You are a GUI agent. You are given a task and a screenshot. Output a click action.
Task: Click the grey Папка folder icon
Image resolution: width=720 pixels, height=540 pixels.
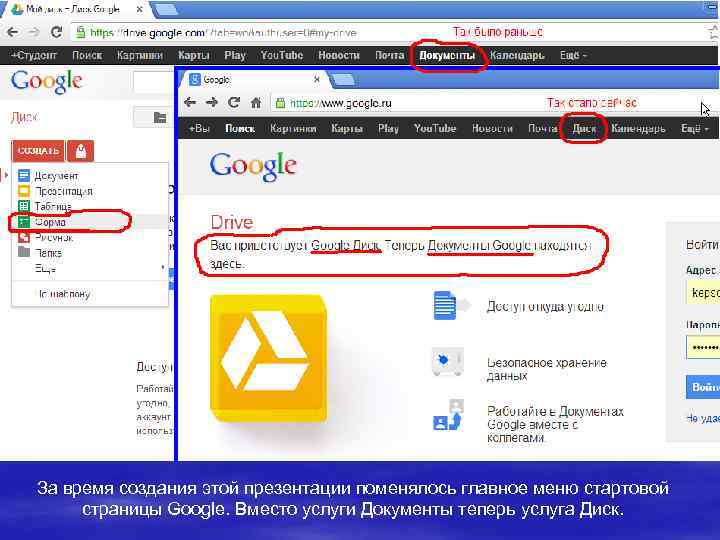click(x=23, y=252)
